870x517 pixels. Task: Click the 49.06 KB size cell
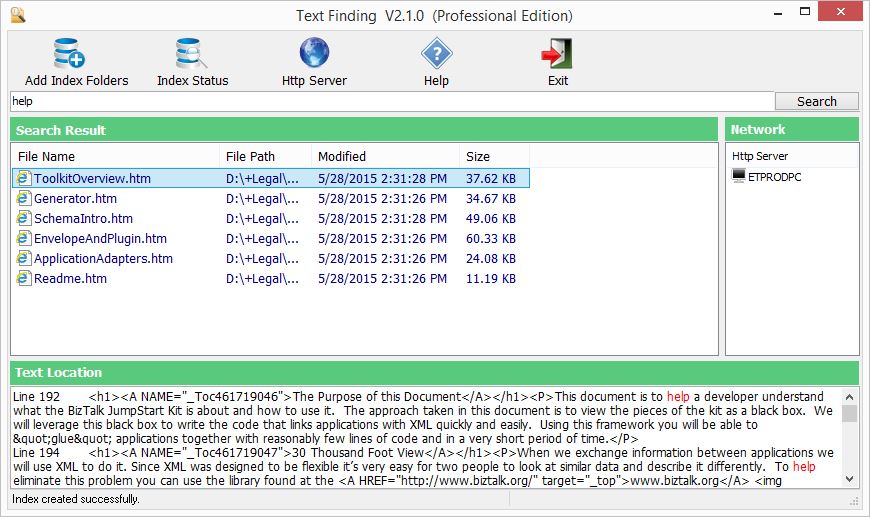coord(490,218)
